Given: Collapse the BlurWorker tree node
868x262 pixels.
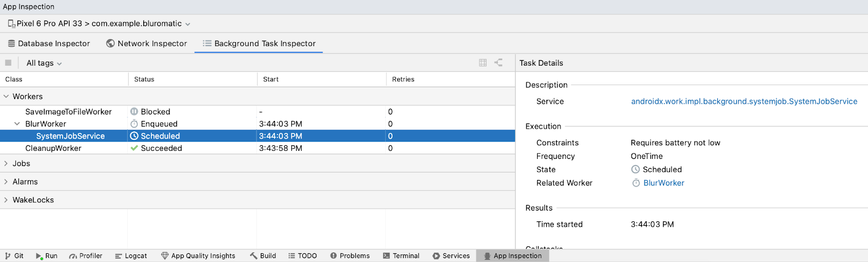Looking at the screenshot, I should [17, 124].
